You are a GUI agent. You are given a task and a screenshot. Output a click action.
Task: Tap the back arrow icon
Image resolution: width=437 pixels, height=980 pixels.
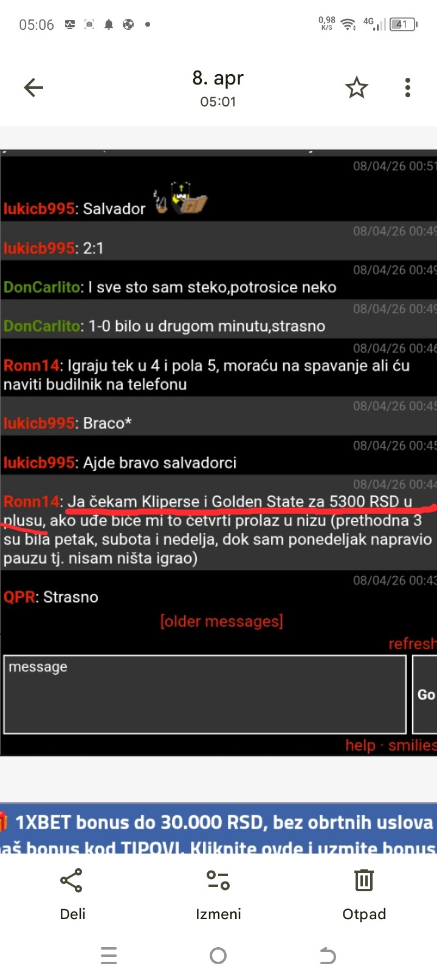(x=33, y=88)
